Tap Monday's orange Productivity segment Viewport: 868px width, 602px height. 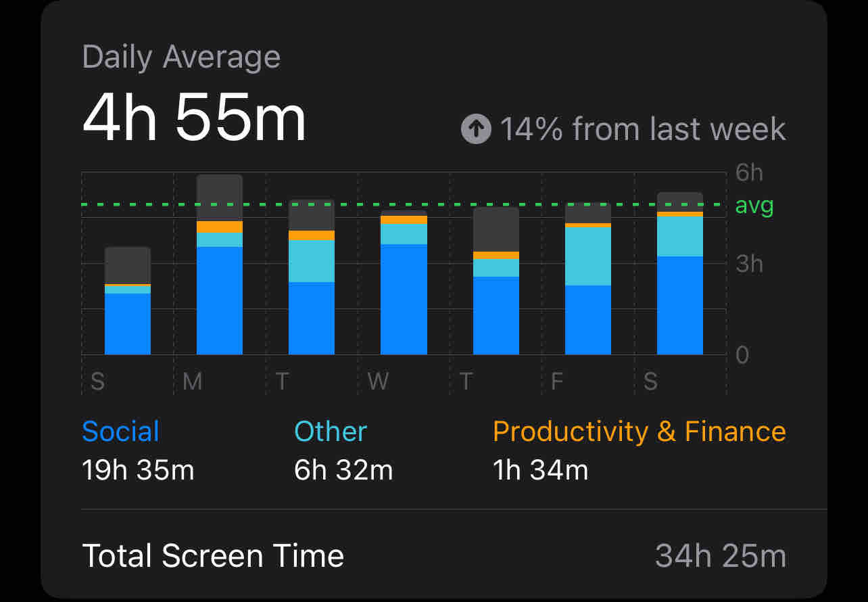pyautogui.click(x=220, y=227)
